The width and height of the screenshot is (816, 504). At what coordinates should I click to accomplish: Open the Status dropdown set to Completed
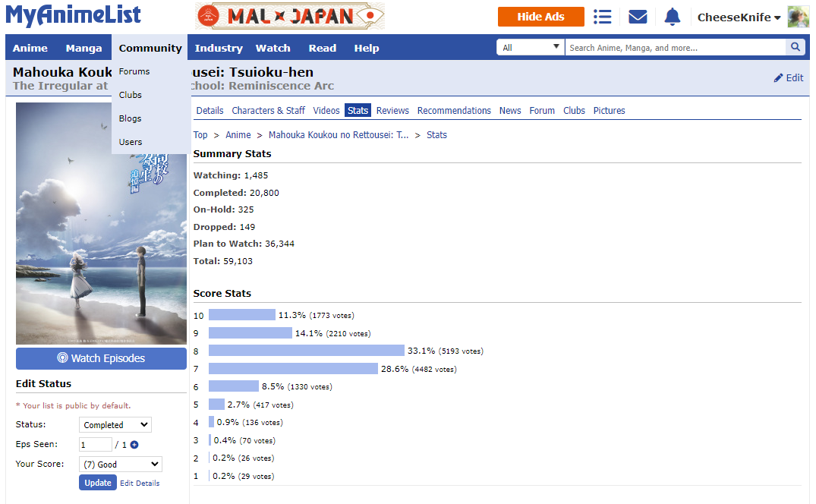115,425
